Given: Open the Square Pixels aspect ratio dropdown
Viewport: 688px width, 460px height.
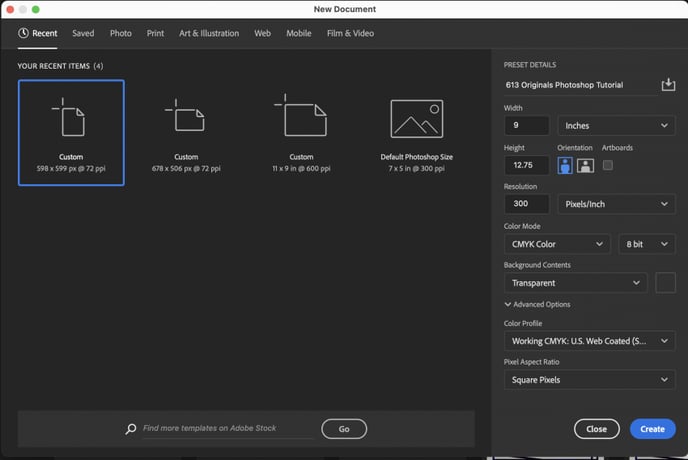Looking at the screenshot, I should (590, 380).
